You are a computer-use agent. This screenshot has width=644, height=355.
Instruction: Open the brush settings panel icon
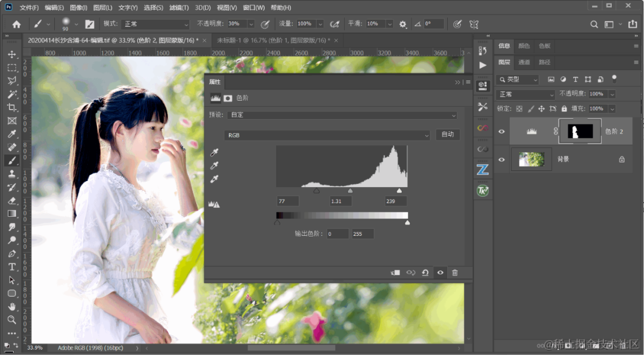[x=89, y=24]
